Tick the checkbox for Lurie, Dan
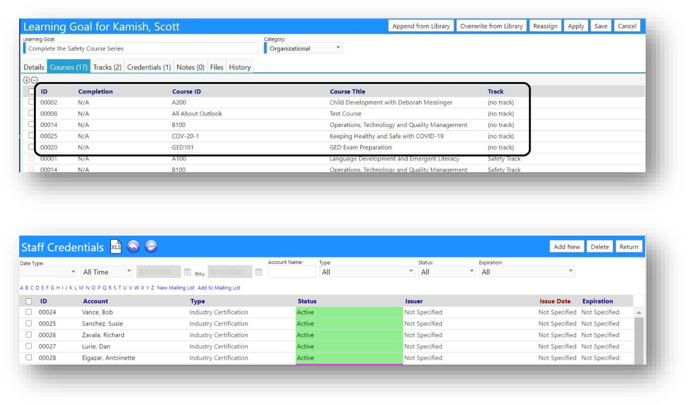687x405 pixels. pyautogui.click(x=28, y=346)
